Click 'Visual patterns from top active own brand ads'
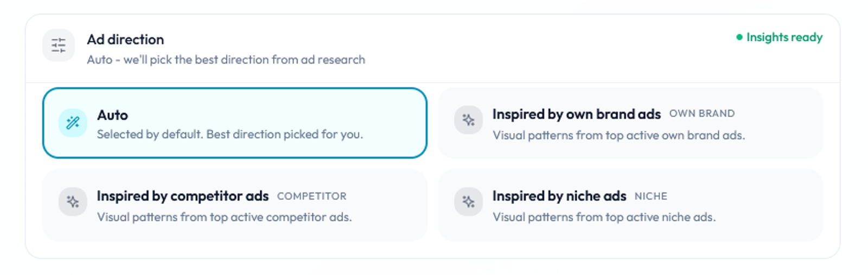868x275 pixels. point(618,135)
